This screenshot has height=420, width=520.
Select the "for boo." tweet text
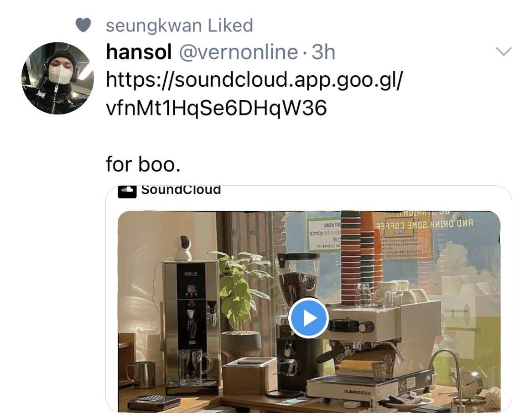(x=143, y=165)
